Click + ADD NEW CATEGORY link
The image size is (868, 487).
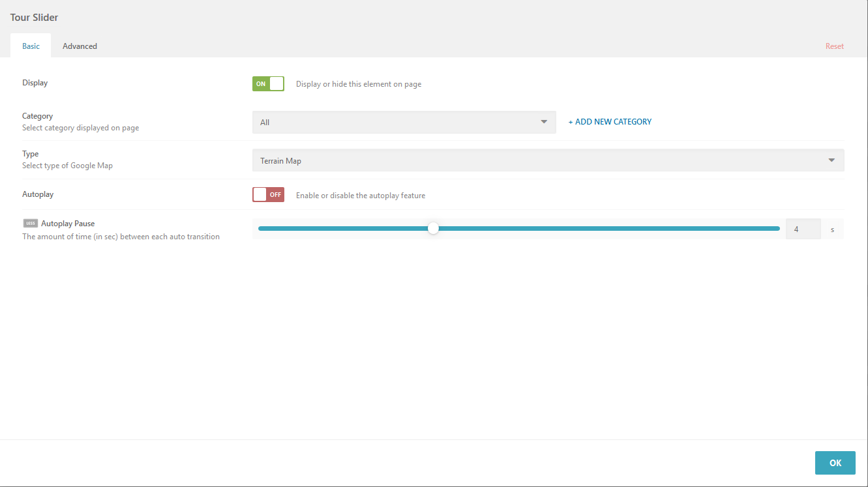click(x=610, y=122)
